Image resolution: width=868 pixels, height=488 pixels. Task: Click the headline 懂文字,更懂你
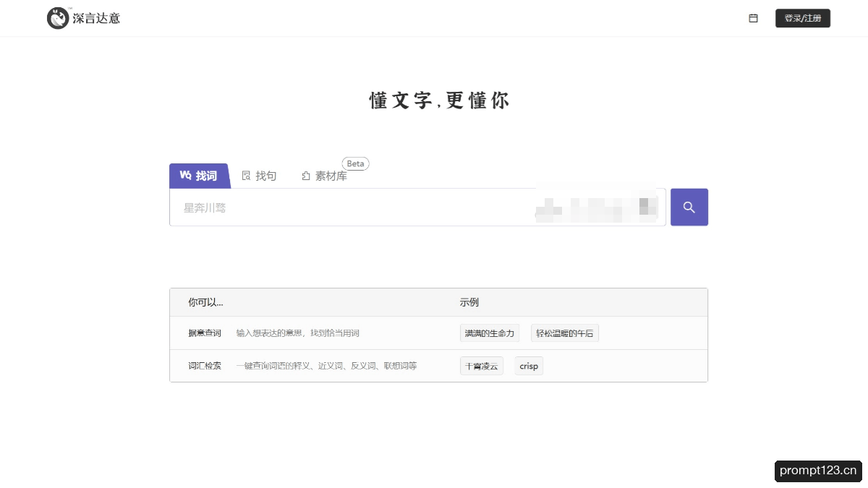click(439, 100)
